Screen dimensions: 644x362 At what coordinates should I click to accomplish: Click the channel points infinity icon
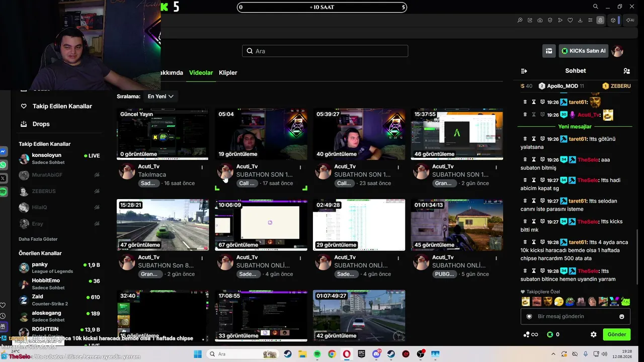click(531, 334)
